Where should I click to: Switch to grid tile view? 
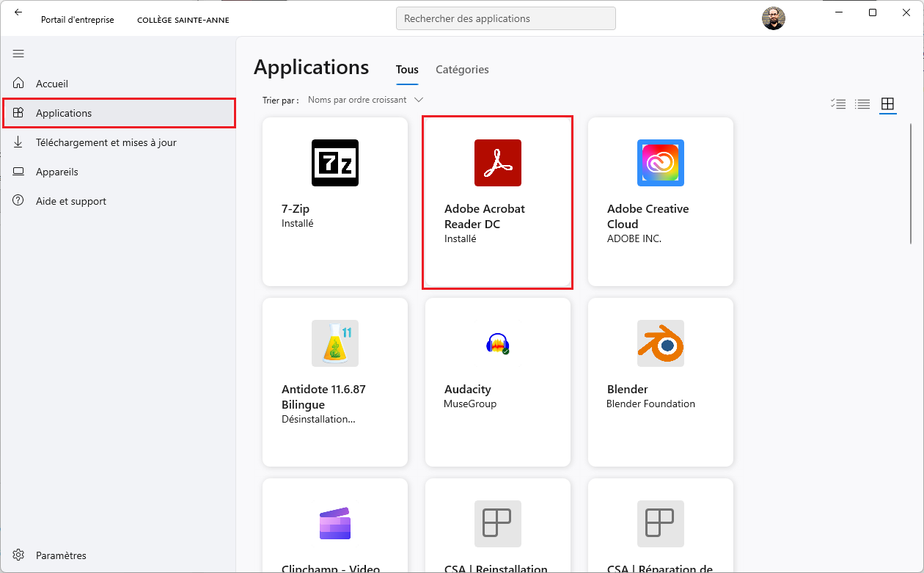tap(887, 104)
